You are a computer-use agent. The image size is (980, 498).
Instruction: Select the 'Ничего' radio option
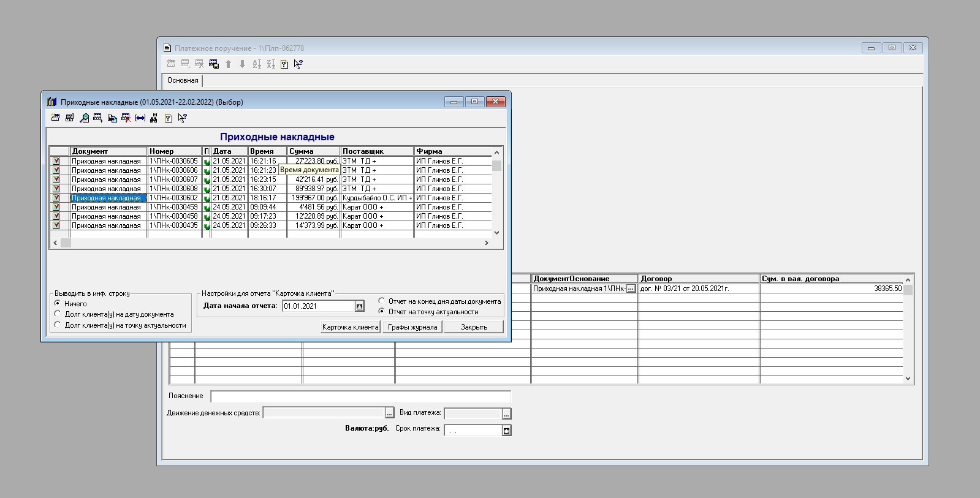58,303
